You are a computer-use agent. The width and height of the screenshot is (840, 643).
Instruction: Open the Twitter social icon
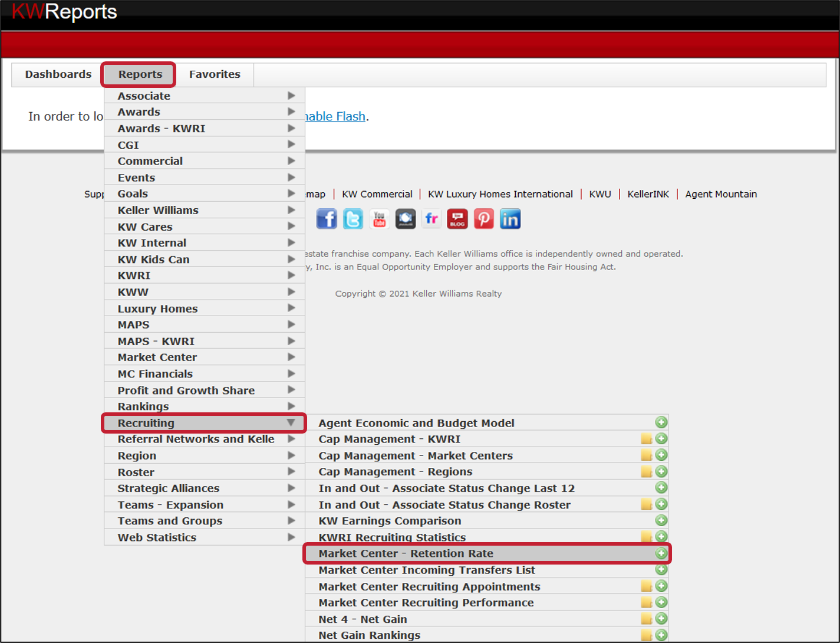tap(353, 219)
